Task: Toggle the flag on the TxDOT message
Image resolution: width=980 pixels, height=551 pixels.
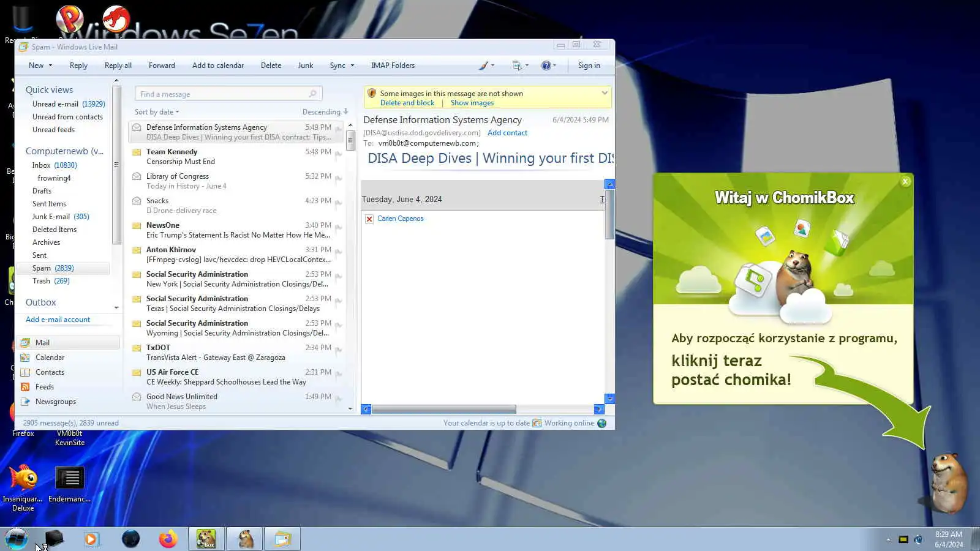Action: 338,350
